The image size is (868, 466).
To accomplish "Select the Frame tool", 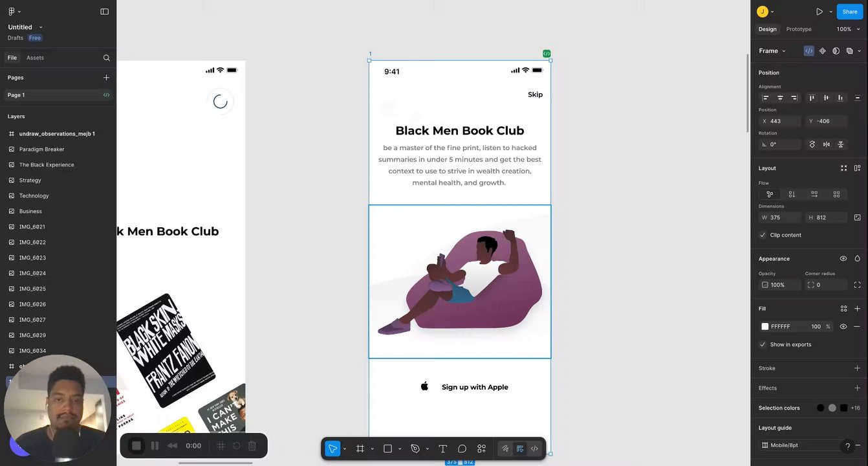I will 360,449.
